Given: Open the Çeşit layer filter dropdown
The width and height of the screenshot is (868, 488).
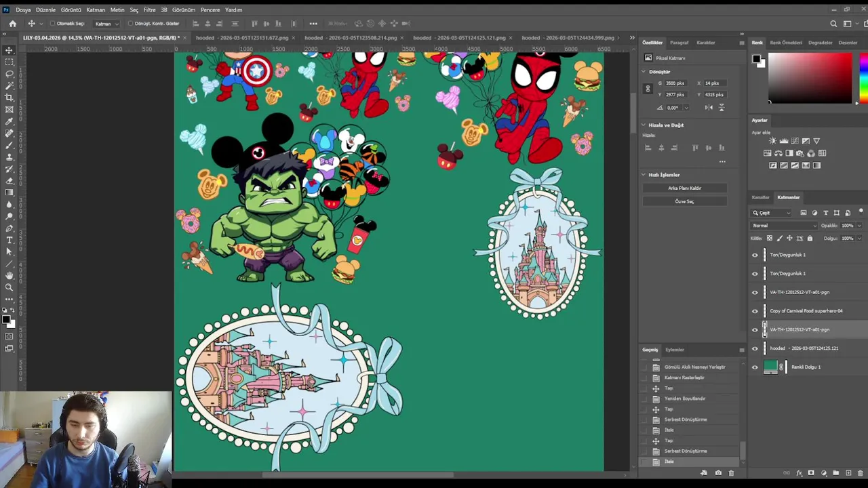Looking at the screenshot, I should click(x=772, y=213).
